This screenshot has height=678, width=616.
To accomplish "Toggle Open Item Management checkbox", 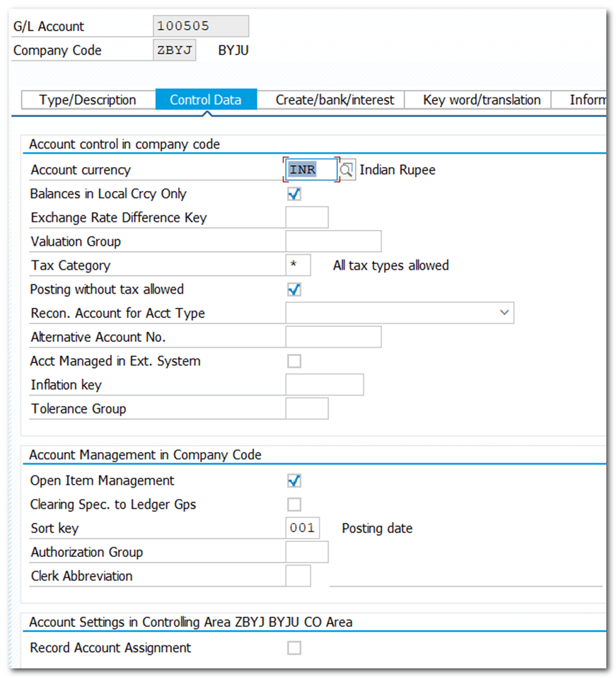I will pyautogui.click(x=294, y=481).
